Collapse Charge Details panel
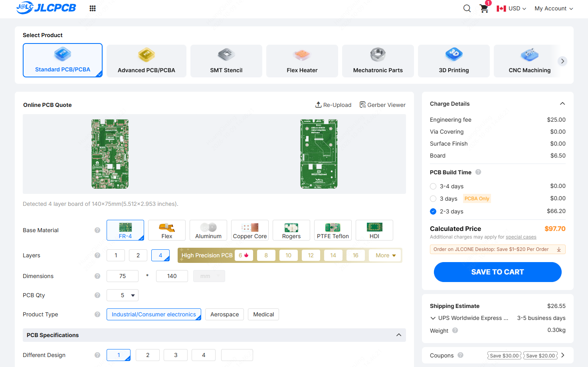Viewport: 588px width, 367px height. click(562, 104)
